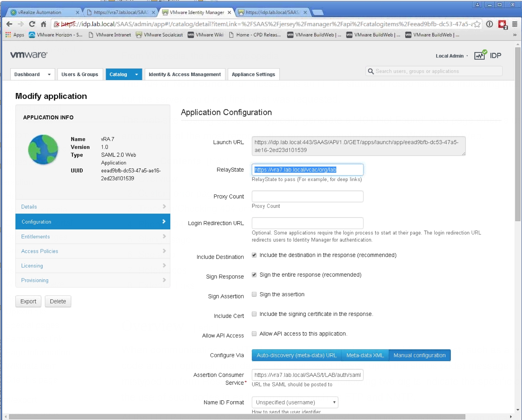
Task: Enable Sign the assertion checkbox
Action: [x=254, y=294]
